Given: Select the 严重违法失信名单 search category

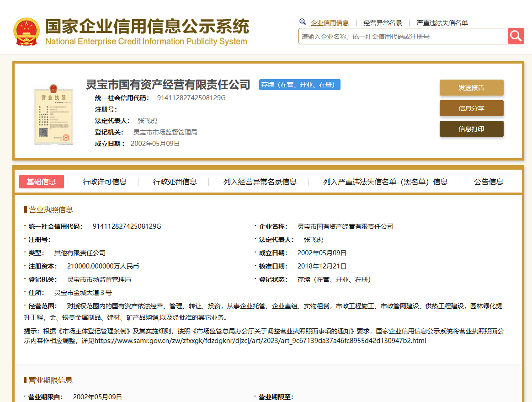Looking at the screenshot, I should (442, 23).
